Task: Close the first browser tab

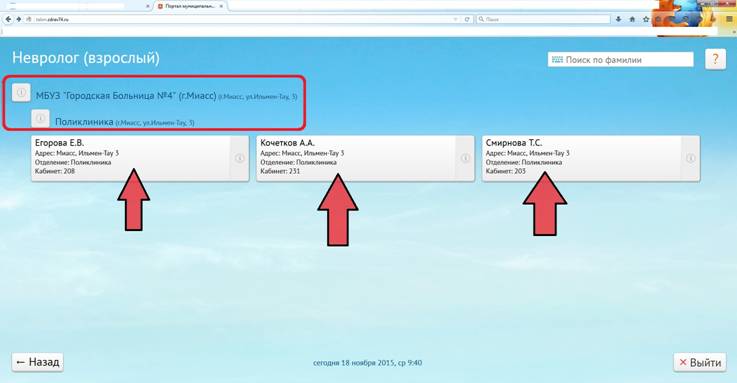Action: 148,6
